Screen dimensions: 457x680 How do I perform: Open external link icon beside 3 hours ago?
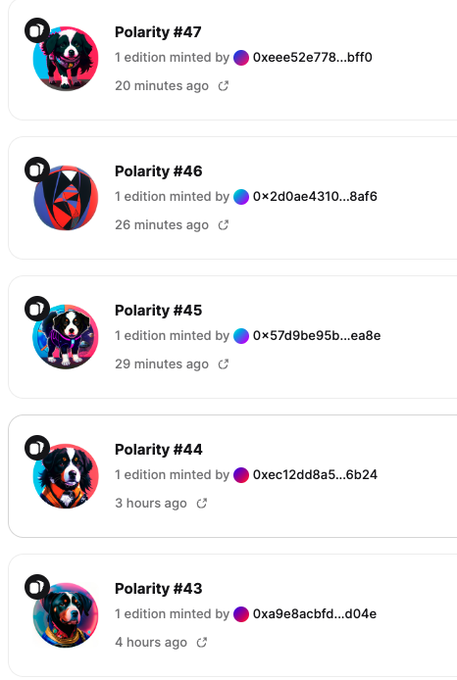[x=202, y=503]
